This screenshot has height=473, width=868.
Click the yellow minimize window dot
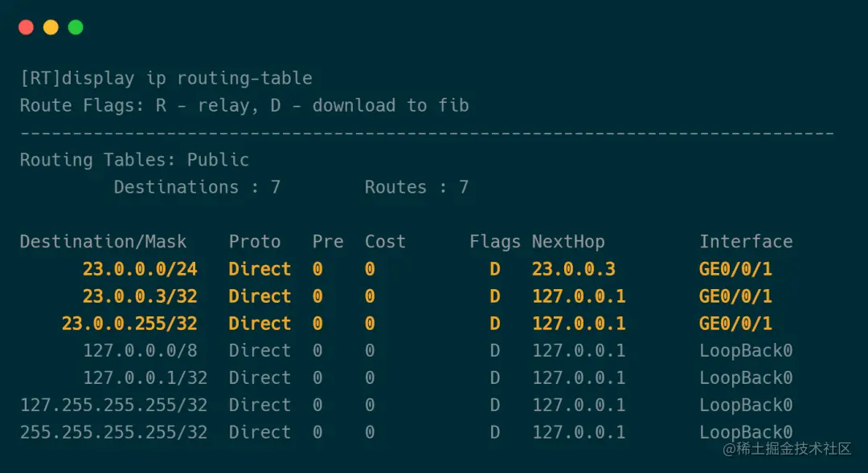51,27
